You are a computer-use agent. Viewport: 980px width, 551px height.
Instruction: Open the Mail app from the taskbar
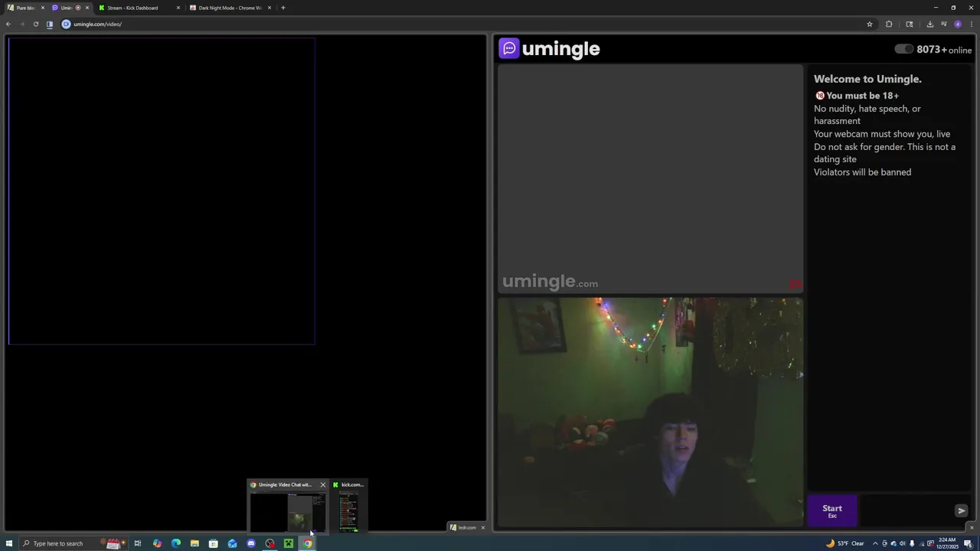pyautogui.click(x=232, y=543)
